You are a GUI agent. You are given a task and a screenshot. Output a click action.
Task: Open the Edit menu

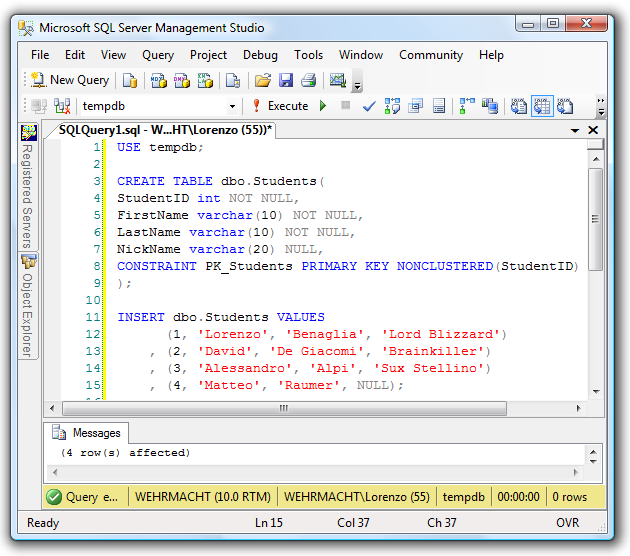tap(75, 55)
